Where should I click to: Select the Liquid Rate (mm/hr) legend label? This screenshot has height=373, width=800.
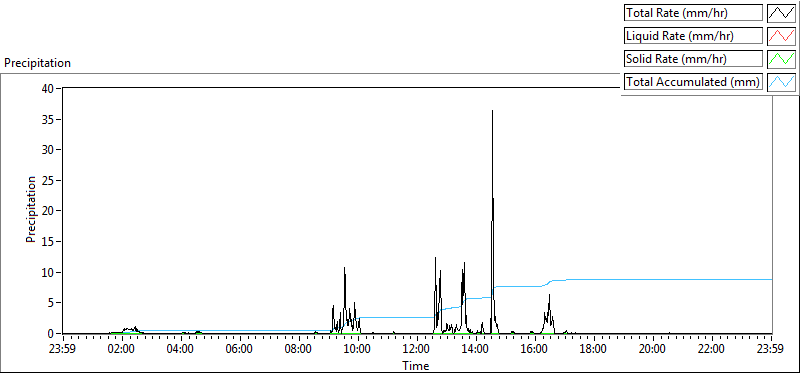694,36
